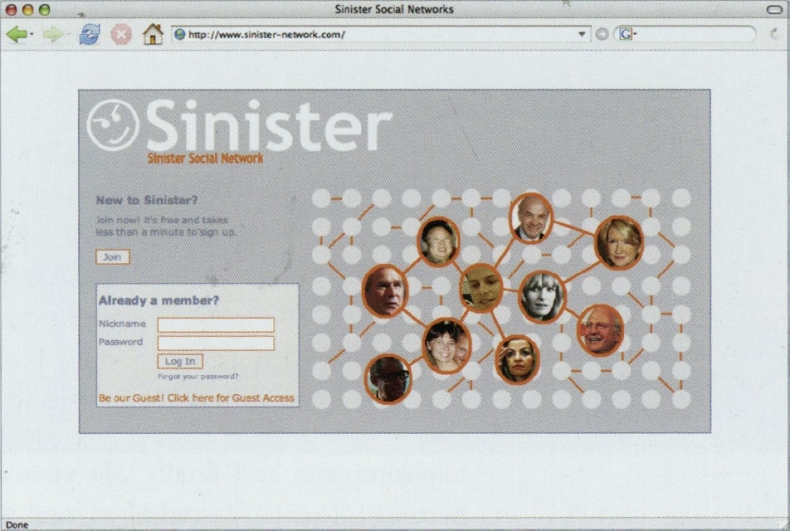
Task: Click the Google search engine icon
Action: 625,34
